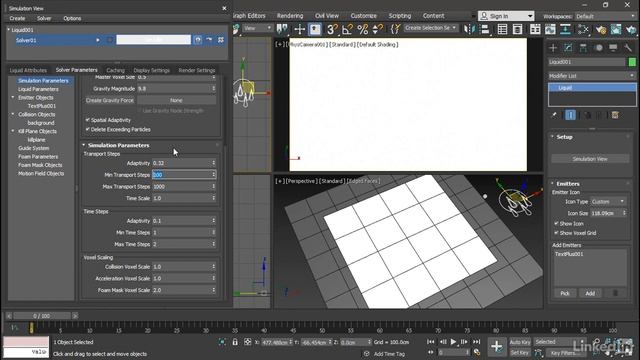Collapse the Emitter Objects tree node
640x360 pixels.
(x=13, y=98)
